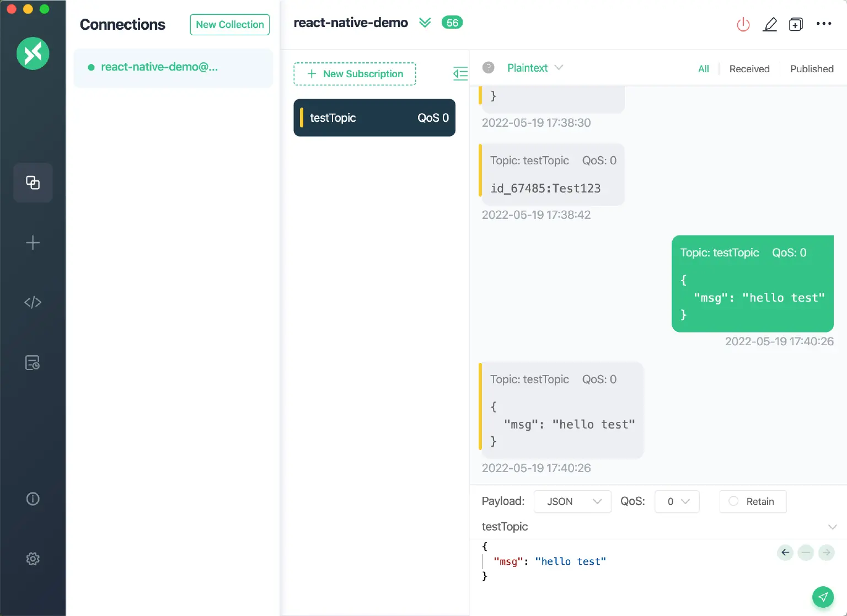Switch to the Published messages tab
This screenshot has height=616, width=847.
coord(812,68)
